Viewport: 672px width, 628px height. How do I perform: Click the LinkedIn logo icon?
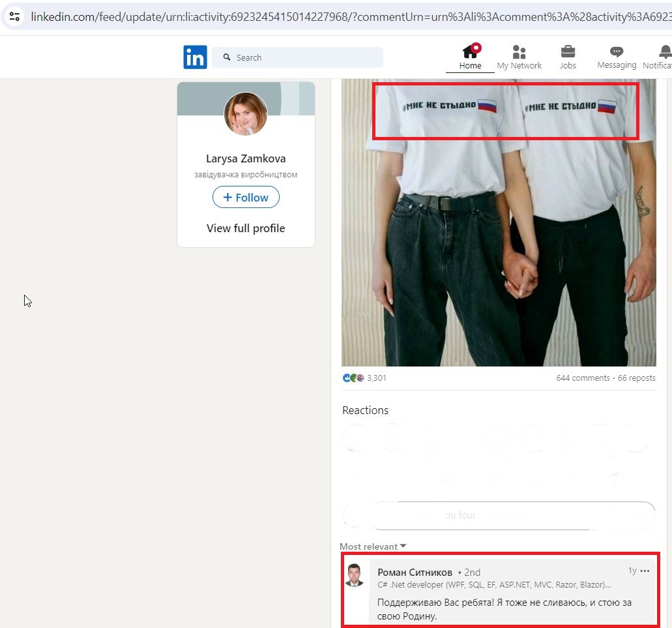coord(195,57)
